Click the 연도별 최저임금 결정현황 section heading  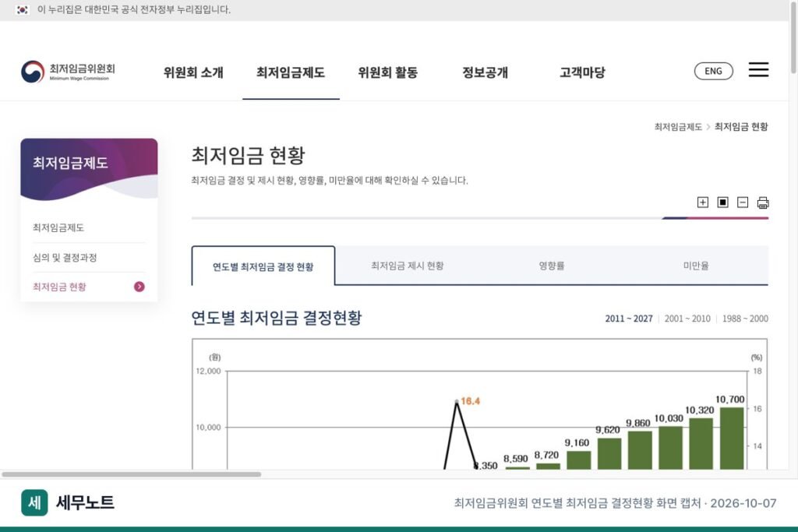(x=277, y=318)
